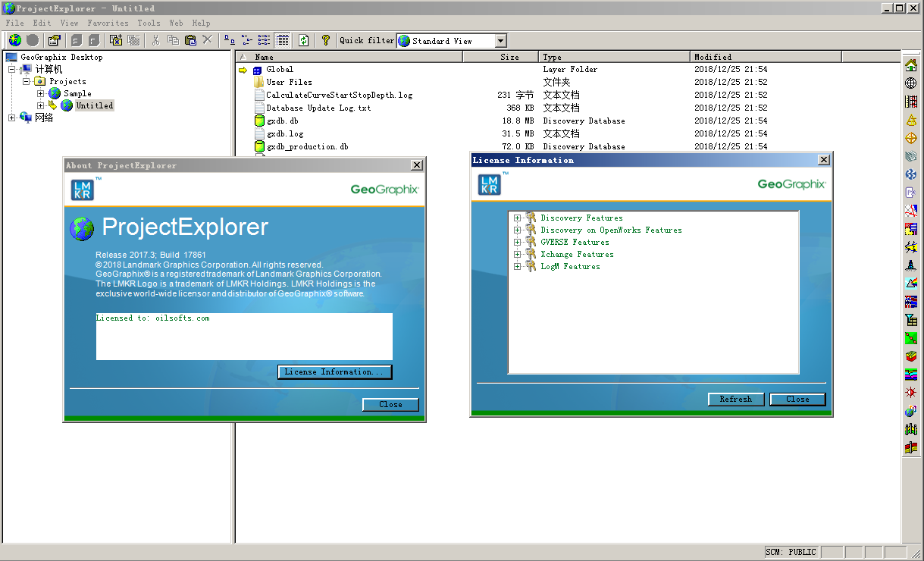This screenshot has width=924, height=561.
Task: Click the house icon in right sidebar
Action: (911, 65)
